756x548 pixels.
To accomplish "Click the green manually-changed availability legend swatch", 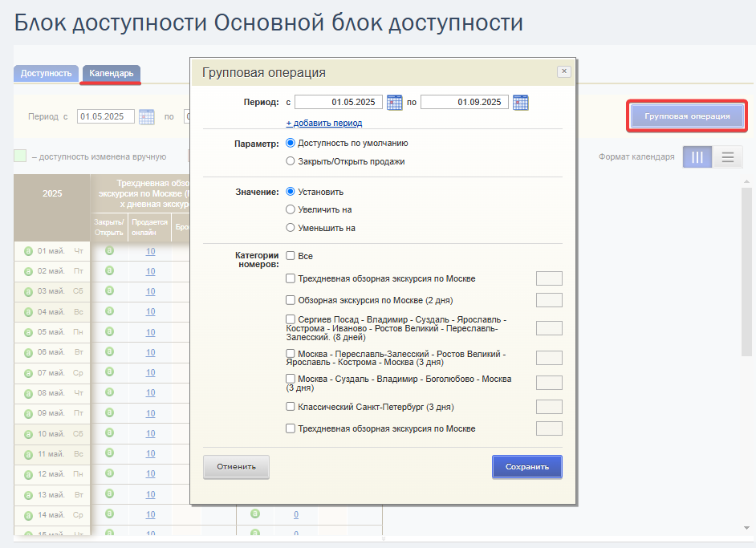I will coord(20,156).
